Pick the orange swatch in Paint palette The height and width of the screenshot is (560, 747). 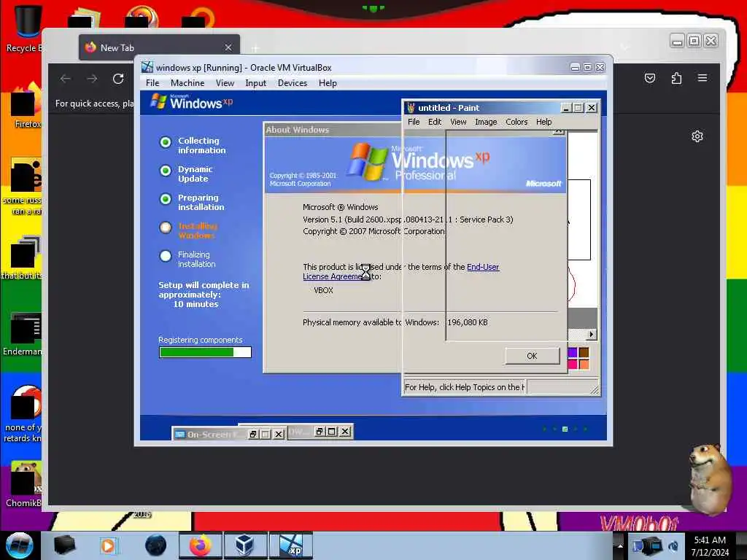[584, 365]
